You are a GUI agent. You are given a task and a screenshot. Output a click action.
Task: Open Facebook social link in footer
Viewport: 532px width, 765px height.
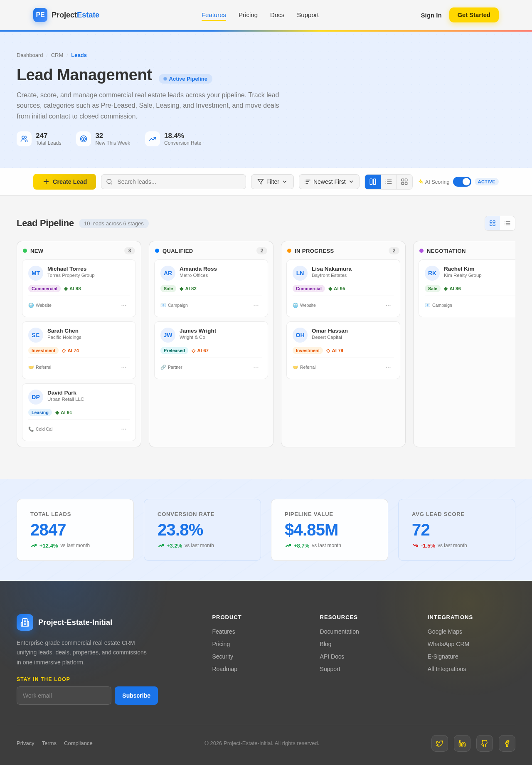click(507, 743)
